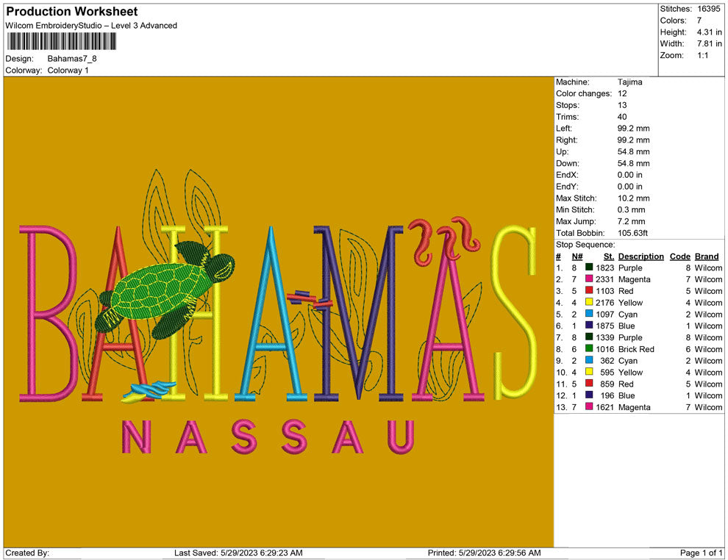Click the magenta swatch for stitch count 2331

pyautogui.click(x=589, y=279)
